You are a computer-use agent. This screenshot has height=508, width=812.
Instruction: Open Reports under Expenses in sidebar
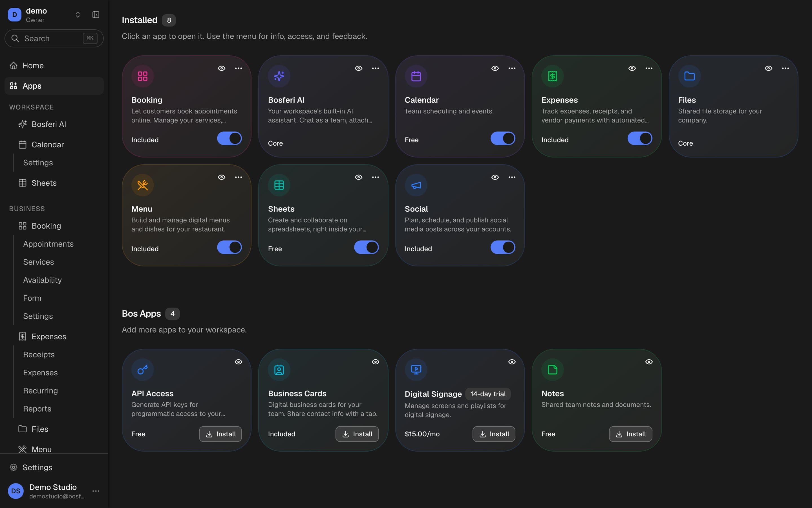(x=37, y=409)
